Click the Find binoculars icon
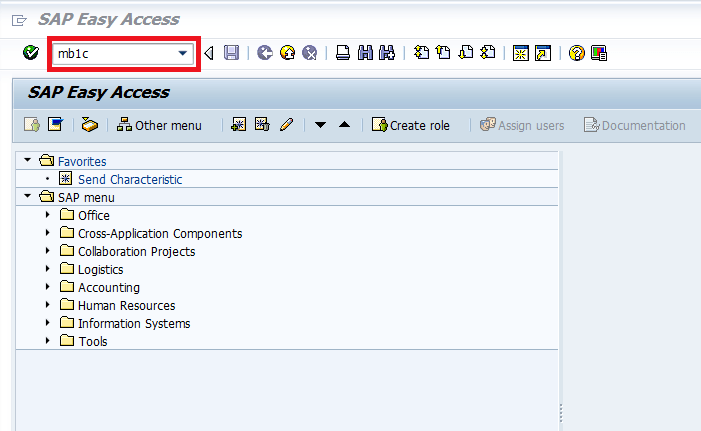 point(365,53)
